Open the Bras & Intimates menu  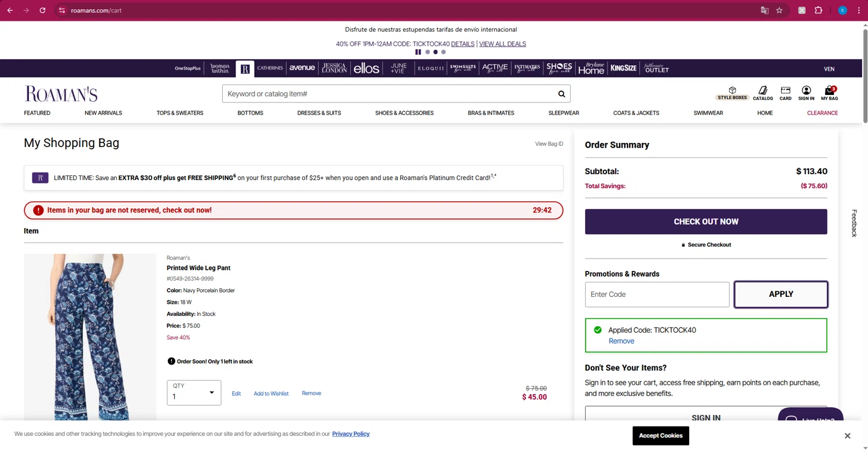491,113
